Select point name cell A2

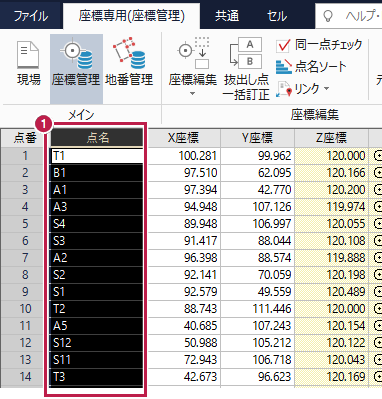pyautogui.click(x=97, y=258)
